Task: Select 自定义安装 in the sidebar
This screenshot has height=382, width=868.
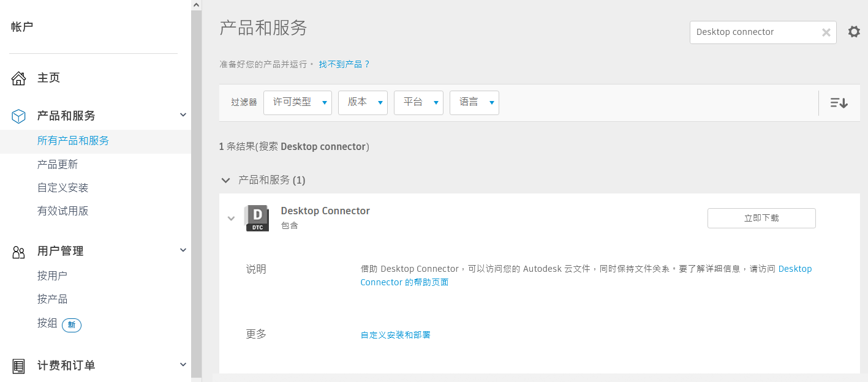Action: 63,188
